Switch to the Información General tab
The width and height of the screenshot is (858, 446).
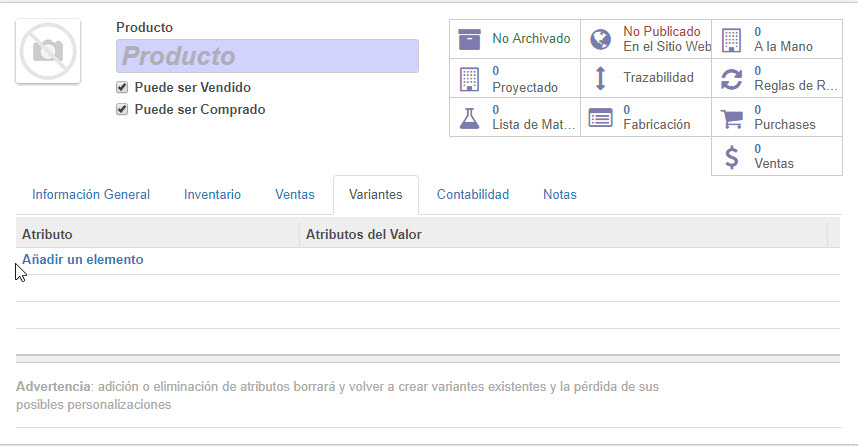coord(91,195)
